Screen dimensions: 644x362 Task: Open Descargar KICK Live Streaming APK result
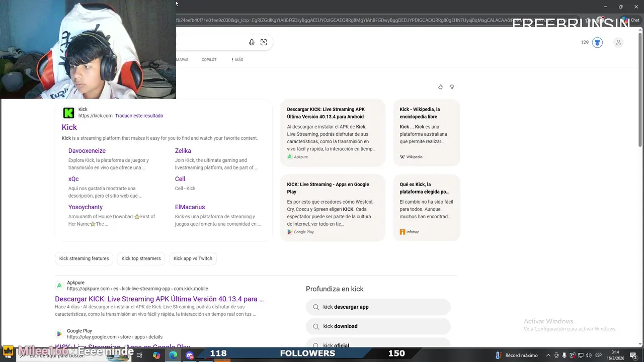pos(159,299)
